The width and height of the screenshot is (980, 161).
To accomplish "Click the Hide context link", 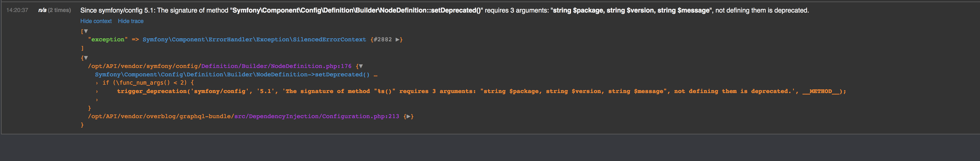I will click(96, 21).
